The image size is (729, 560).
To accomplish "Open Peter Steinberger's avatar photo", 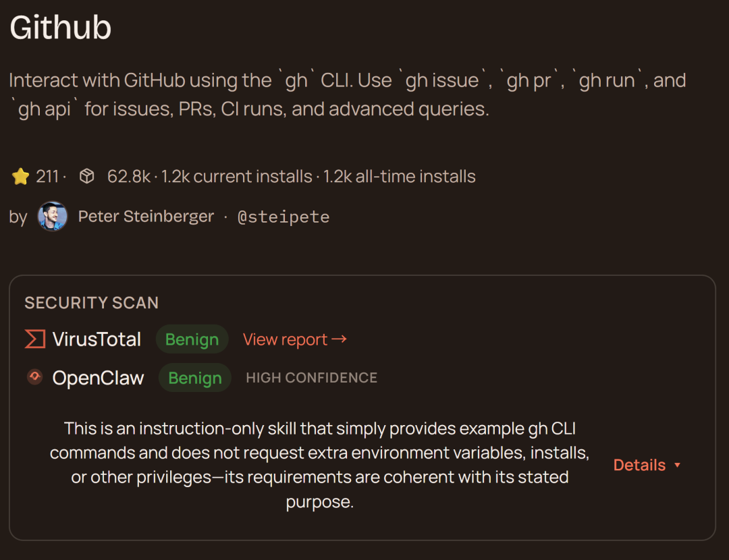I will tap(53, 217).
